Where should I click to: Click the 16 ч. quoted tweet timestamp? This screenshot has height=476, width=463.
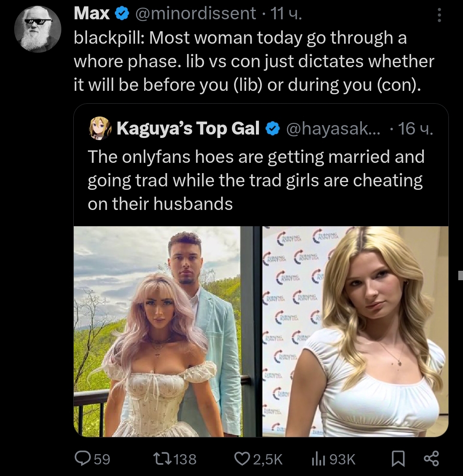click(415, 129)
